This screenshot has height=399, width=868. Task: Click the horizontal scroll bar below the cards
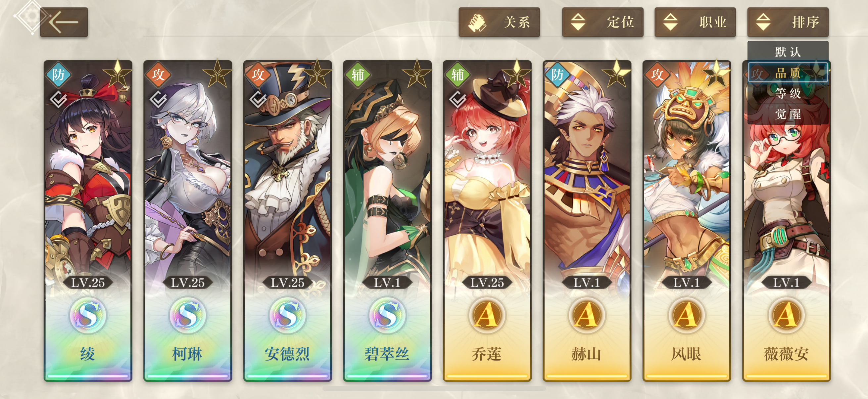click(434, 388)
